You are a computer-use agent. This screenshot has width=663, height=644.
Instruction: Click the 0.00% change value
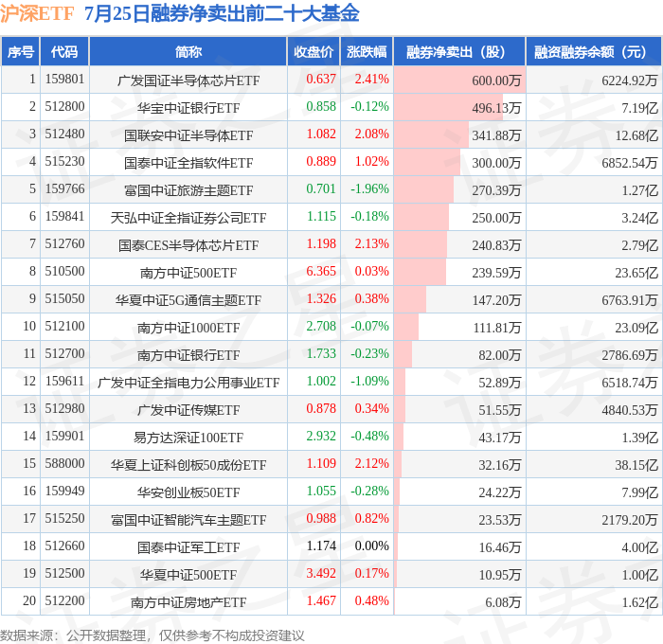tap(371, 546)
